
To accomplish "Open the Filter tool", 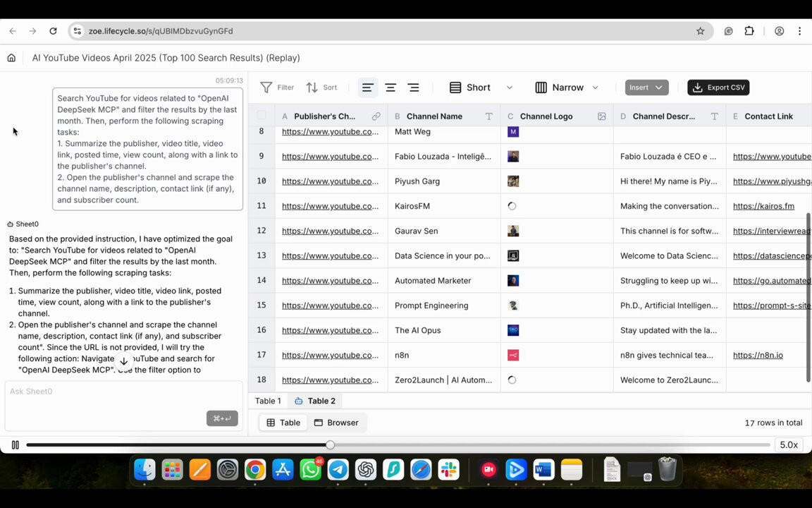I will pos(277,87).
